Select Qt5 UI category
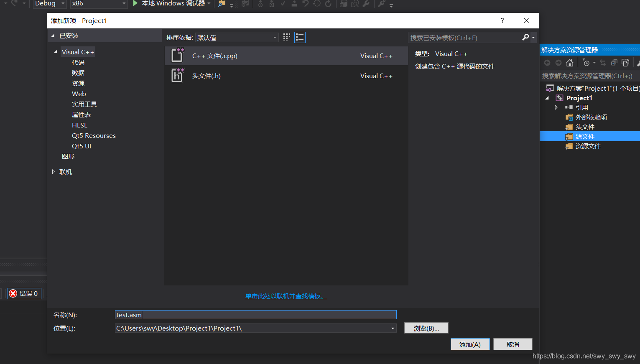 coord(82,146)
